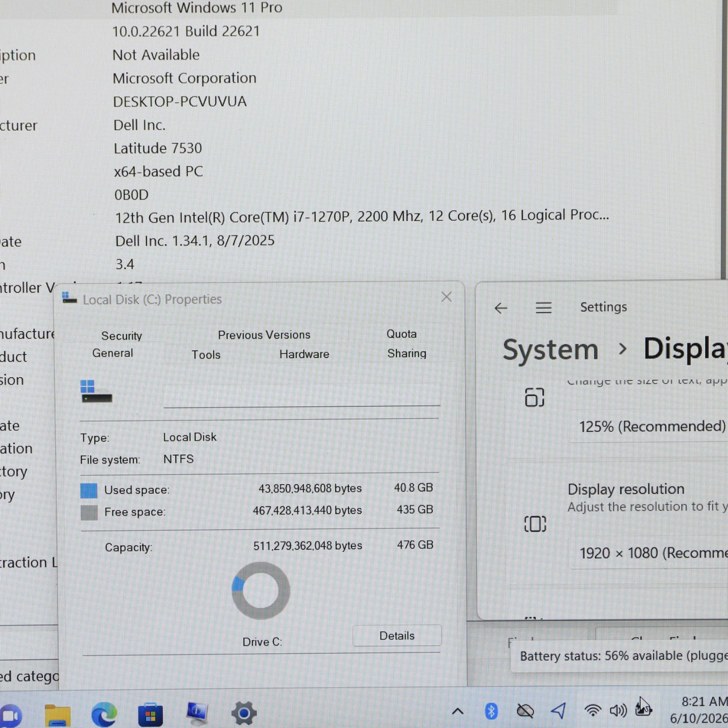Select the 'x64-based PC' row
The height and width of the screenshot is (728, 728).
tap(158, 172)
